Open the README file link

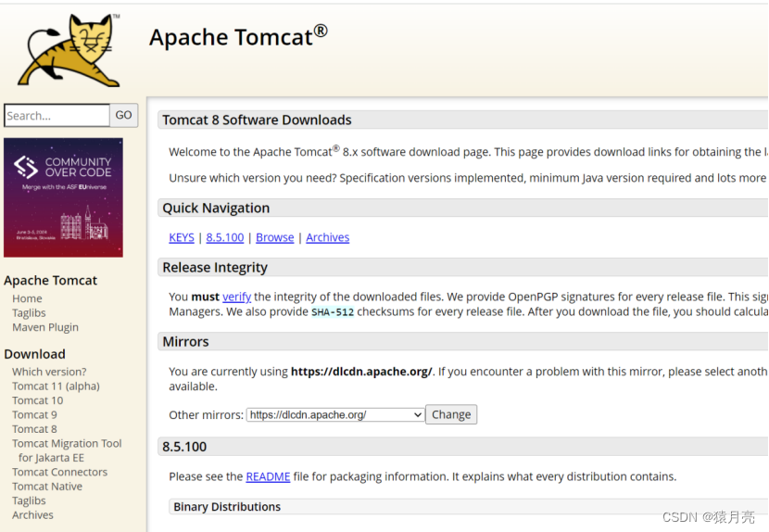point(268,476)
